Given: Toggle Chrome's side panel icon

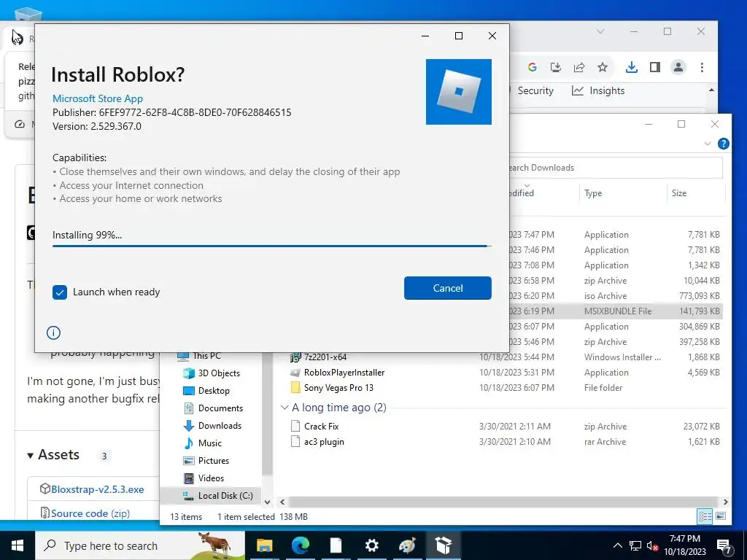Looking at the screenshot, I should click(x=655, y=67).
